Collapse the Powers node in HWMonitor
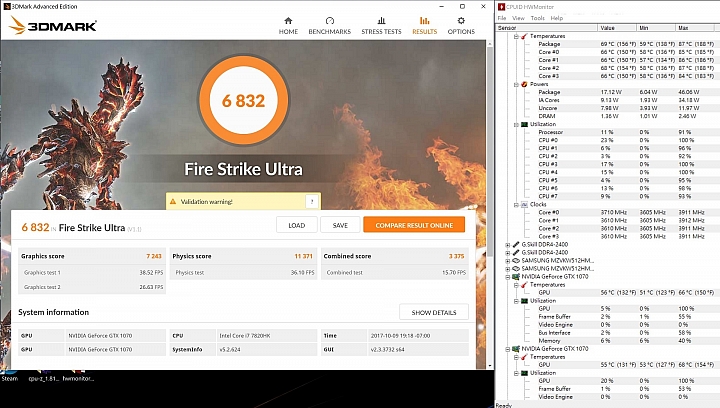This screenshot has width=720, height=408. pyautogui.click(x=516, y=84)
